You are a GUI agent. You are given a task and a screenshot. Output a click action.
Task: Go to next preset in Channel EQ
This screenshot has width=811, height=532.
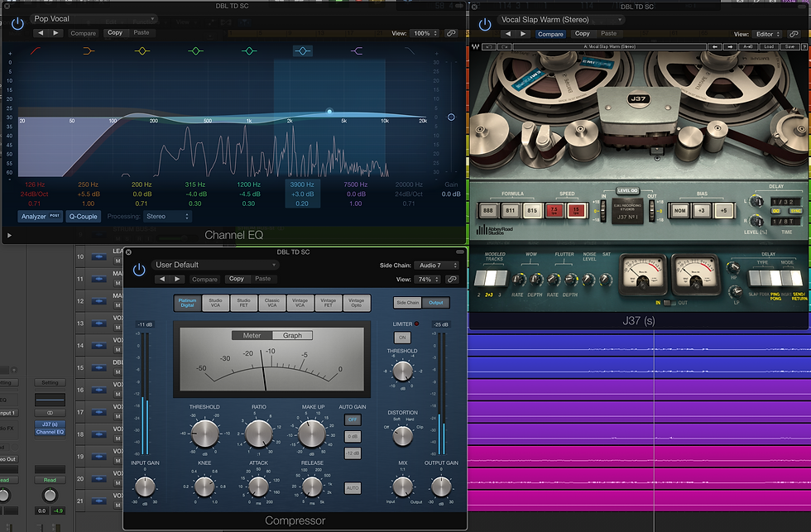[x=55, y=32]
